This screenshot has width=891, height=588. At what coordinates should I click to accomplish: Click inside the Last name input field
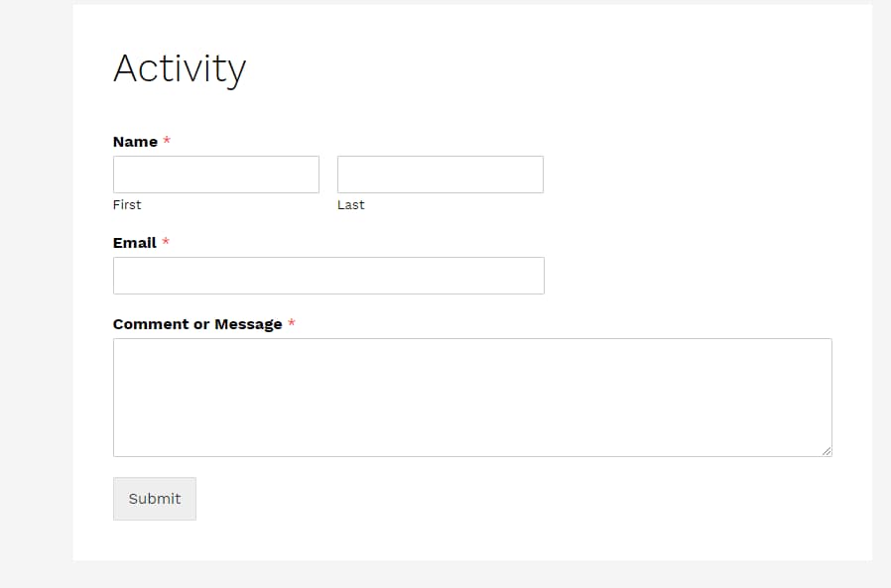(440, 174)
